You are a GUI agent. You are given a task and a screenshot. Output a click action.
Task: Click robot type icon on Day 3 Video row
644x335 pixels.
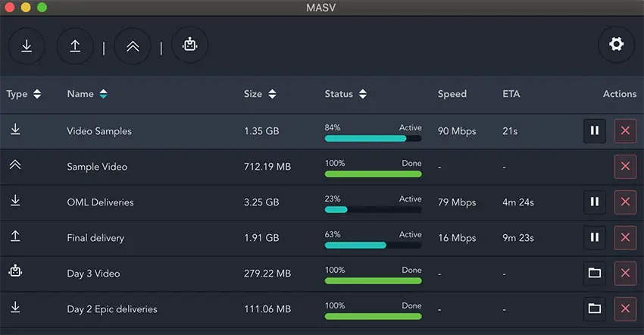click(x=15, y=271)
